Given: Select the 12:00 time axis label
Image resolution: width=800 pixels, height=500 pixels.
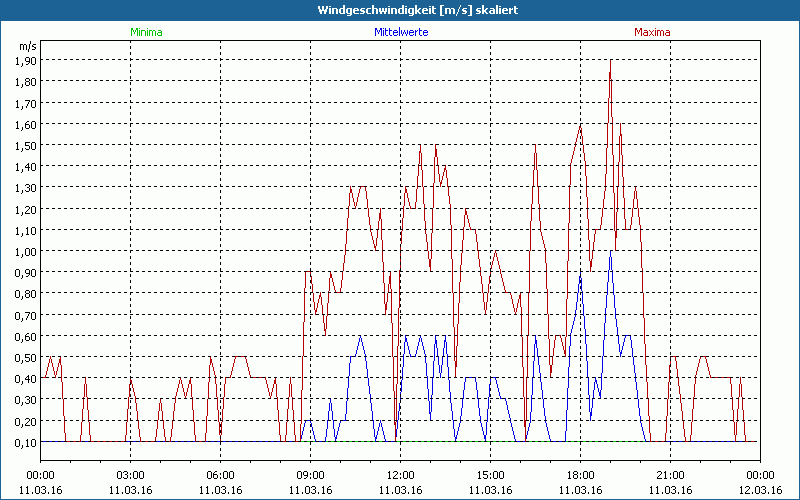Looking at the screenshot, I should coord(400,475).
